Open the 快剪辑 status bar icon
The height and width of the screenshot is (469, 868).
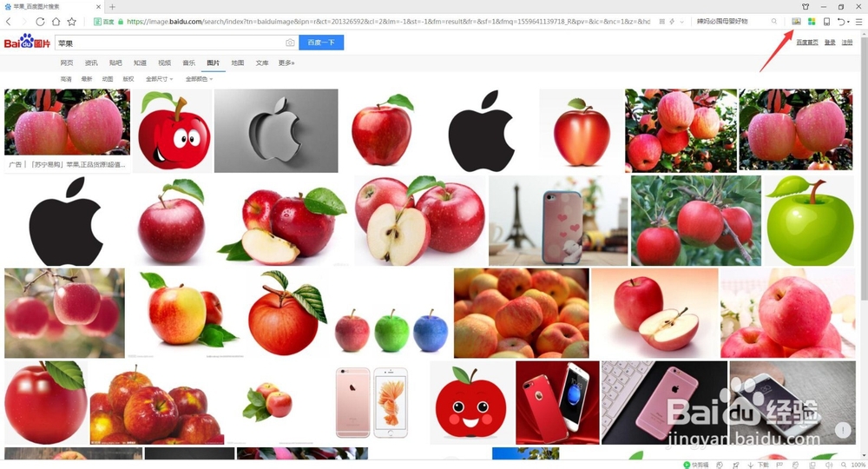pyautogui.click(x=696, y=466)
